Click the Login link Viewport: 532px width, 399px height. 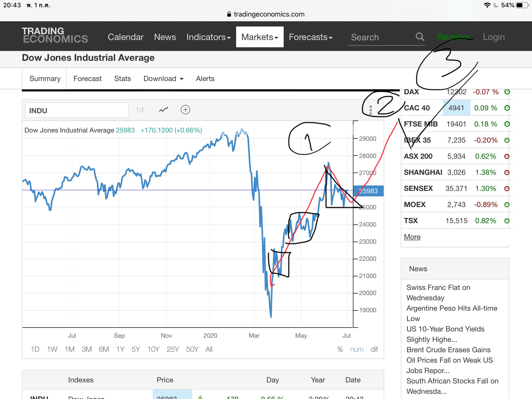494,37
